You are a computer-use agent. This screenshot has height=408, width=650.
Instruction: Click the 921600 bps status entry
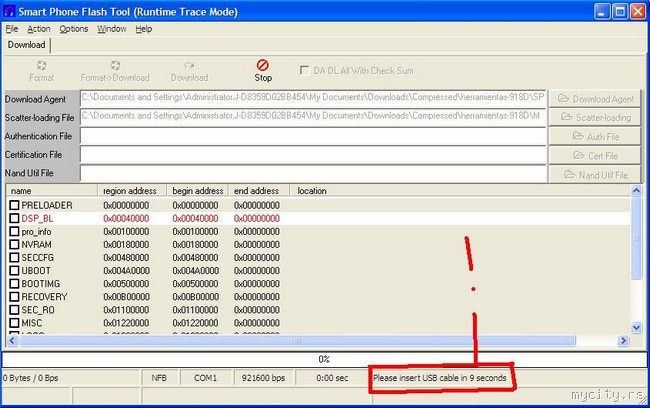(x=263, y=378)
